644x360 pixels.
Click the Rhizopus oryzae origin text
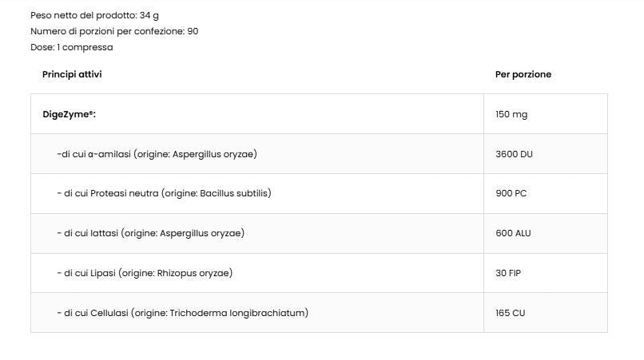[x=194, y=273]
